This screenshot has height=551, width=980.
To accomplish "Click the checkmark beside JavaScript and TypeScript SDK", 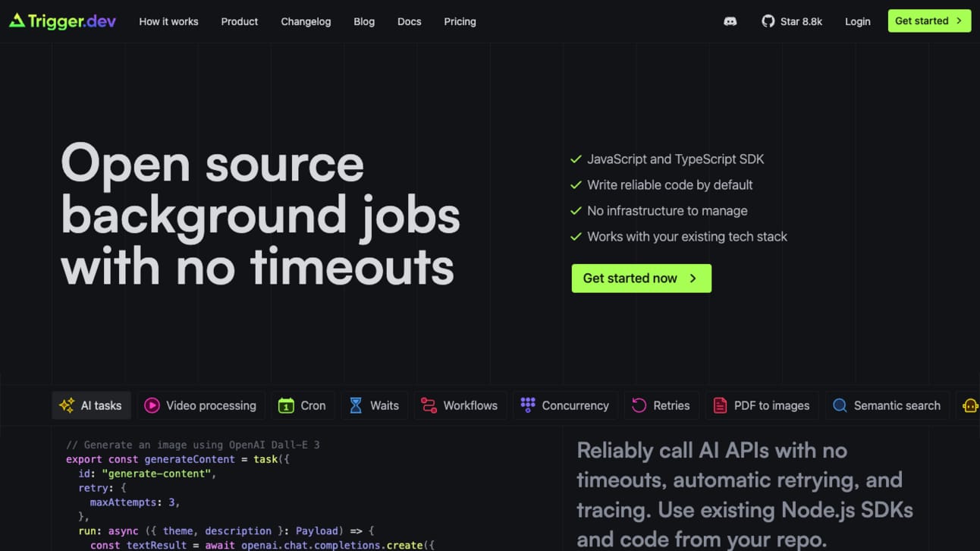I will tap(576, 159).
